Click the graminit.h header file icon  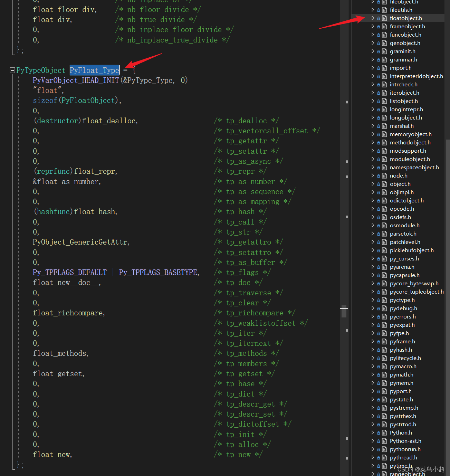(x=384, y=51)
